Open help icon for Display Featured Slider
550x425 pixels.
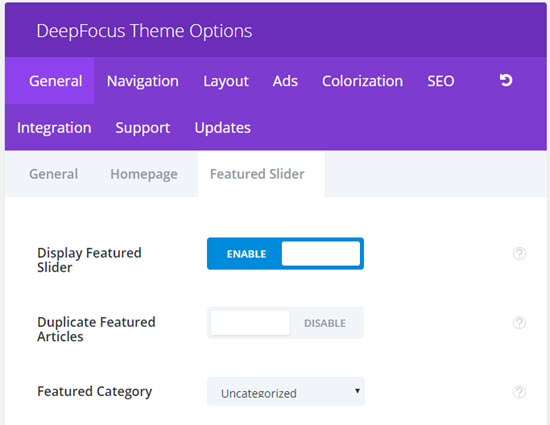[x=519, y=253]
